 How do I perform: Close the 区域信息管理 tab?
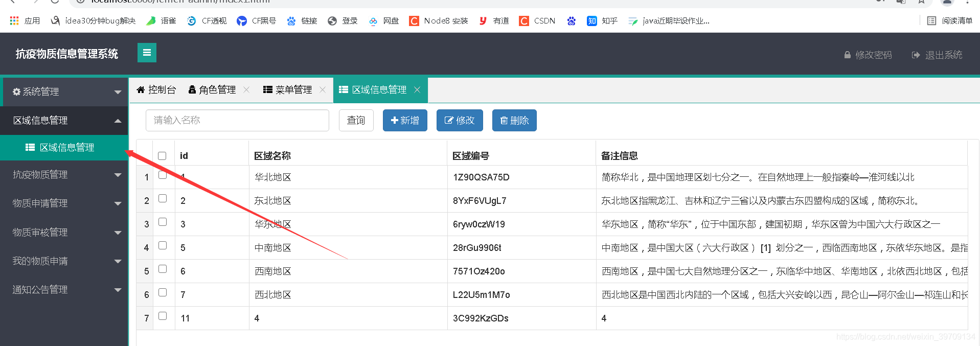coord(417,89)
